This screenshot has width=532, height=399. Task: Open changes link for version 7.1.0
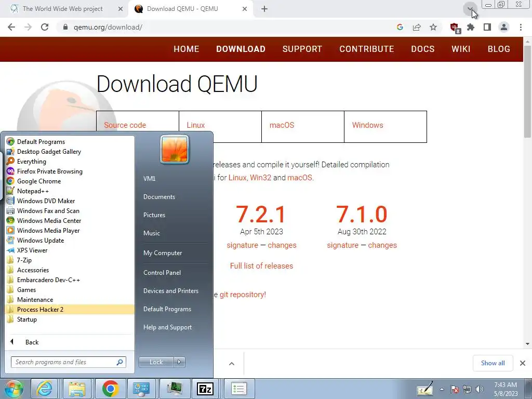point(382,245)
